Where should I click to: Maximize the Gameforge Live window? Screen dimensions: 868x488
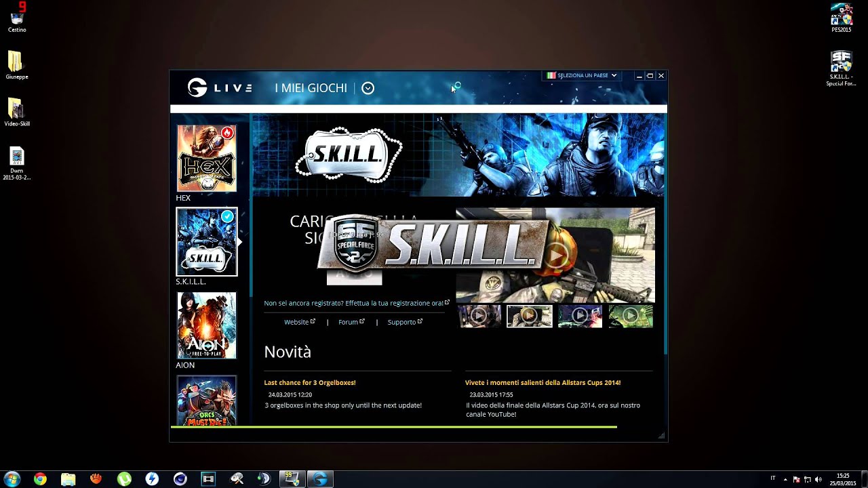pos(650,76)
